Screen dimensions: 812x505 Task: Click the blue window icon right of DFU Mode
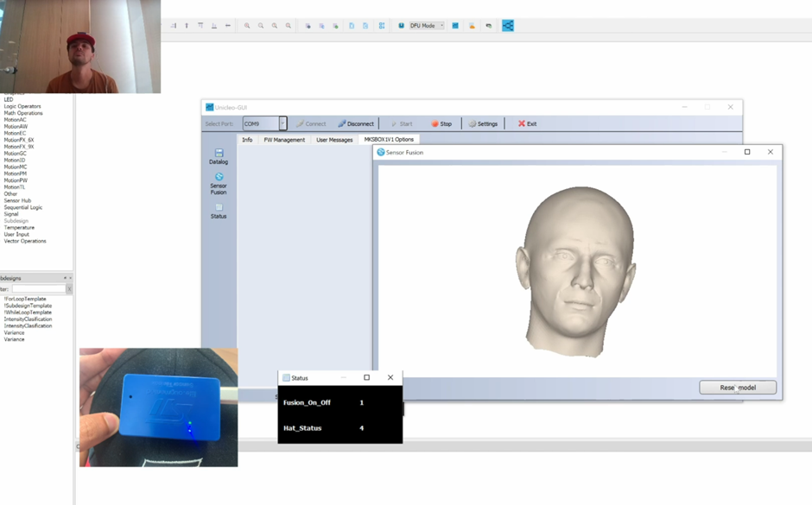455,25
